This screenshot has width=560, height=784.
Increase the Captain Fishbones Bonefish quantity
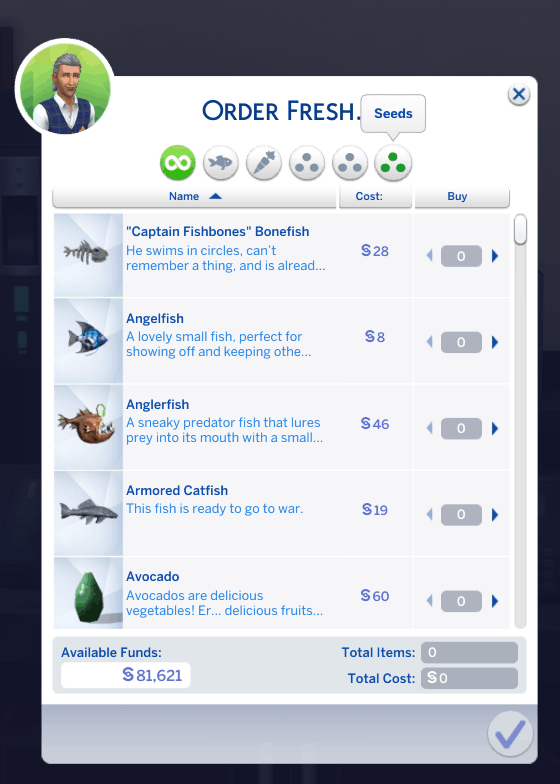click(x=495, y=256)
